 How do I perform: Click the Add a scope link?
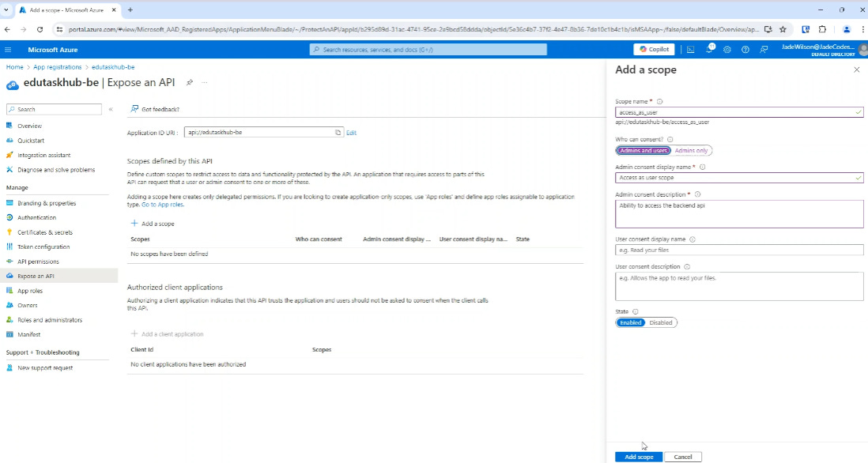[153, 224]
